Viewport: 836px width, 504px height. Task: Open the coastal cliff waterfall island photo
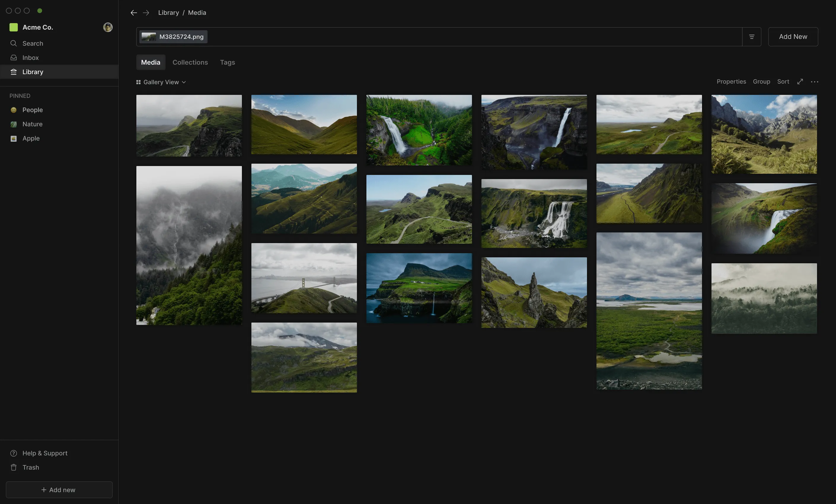pos(419,288)
